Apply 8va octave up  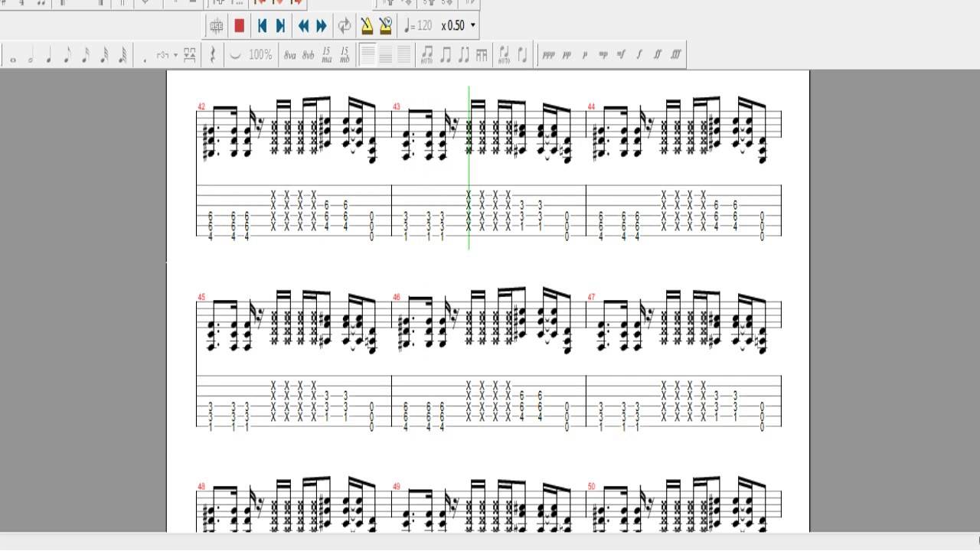pos(289,55)
